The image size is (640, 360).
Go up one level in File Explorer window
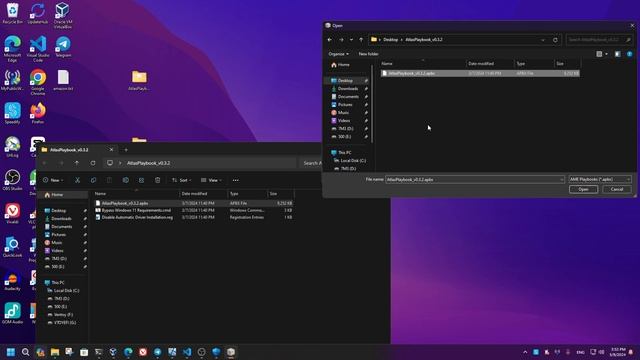[77, 163]
